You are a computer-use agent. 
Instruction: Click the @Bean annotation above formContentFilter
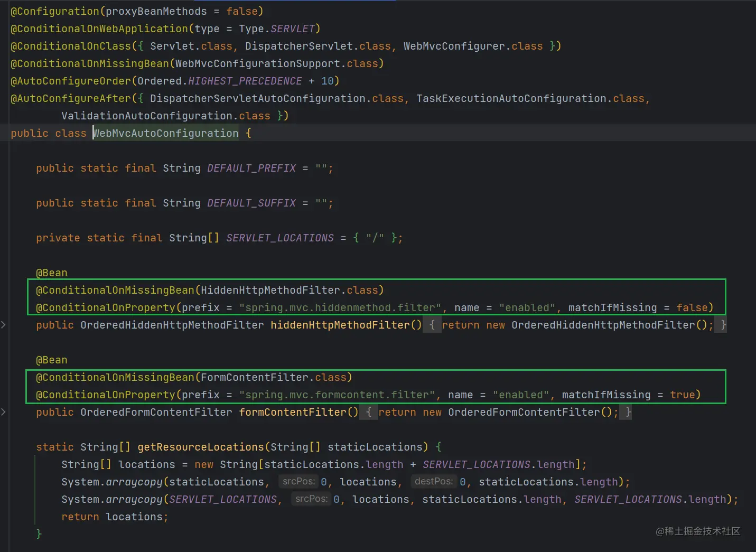pos(52,360)
